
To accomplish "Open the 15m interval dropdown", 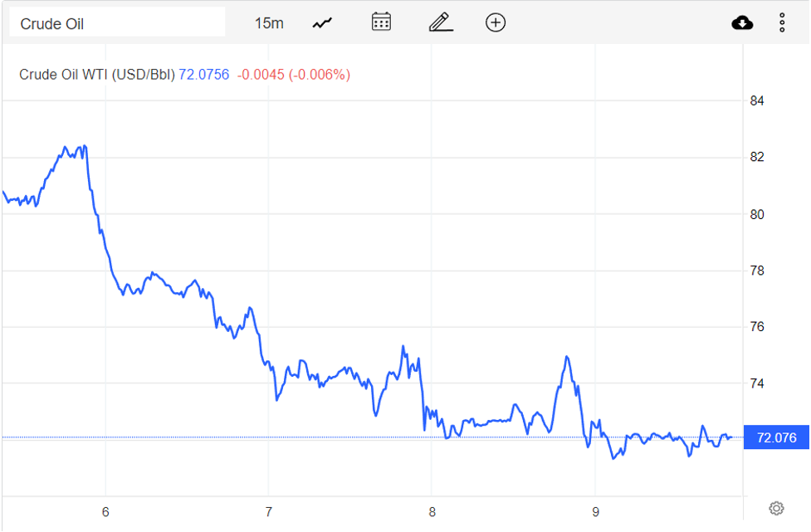I will (269, 23).
